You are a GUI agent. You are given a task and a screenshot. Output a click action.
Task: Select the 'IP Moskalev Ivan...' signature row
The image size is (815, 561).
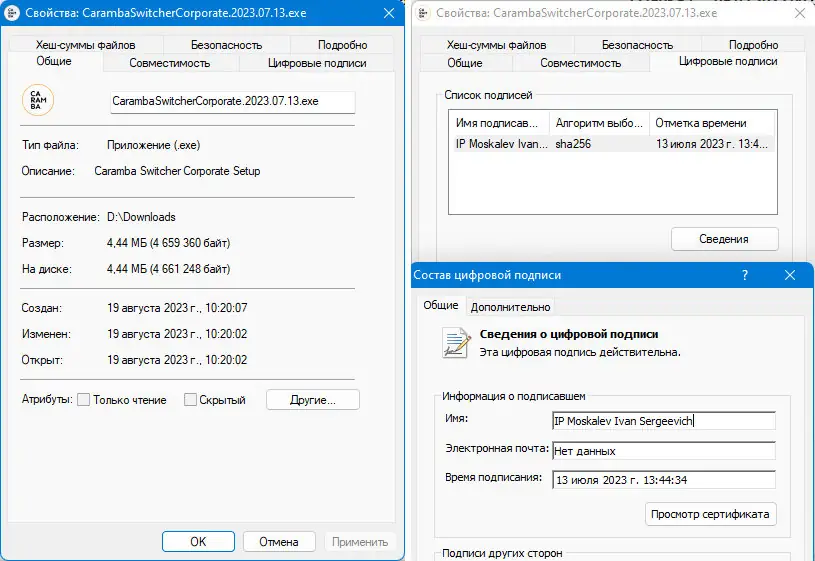pos(613,144)
